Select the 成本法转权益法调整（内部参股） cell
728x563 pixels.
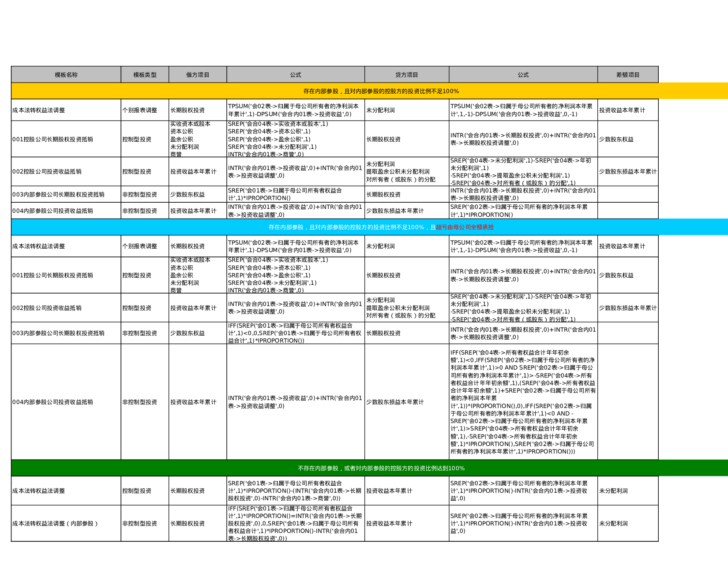55,523
